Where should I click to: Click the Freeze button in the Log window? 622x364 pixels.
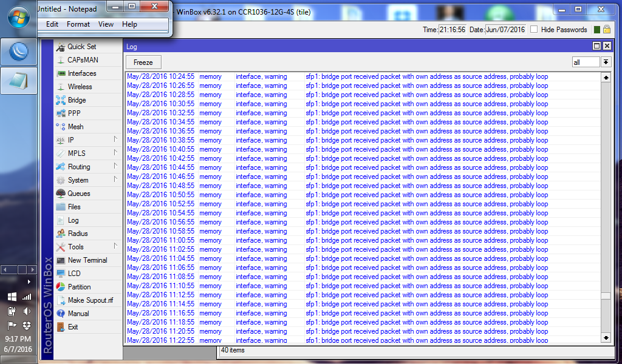coord(143,61)
